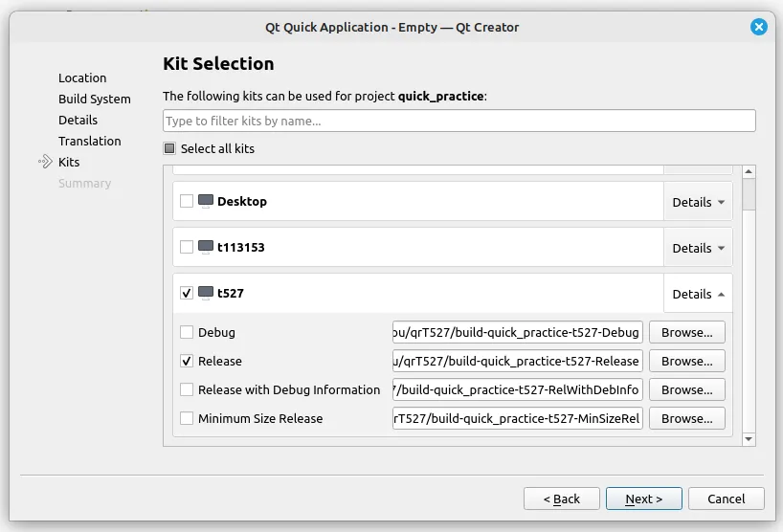This screenshot has height=532, width=783.
Task: Click the Desktop kit monitor icon
Action: tap(206, 201)
